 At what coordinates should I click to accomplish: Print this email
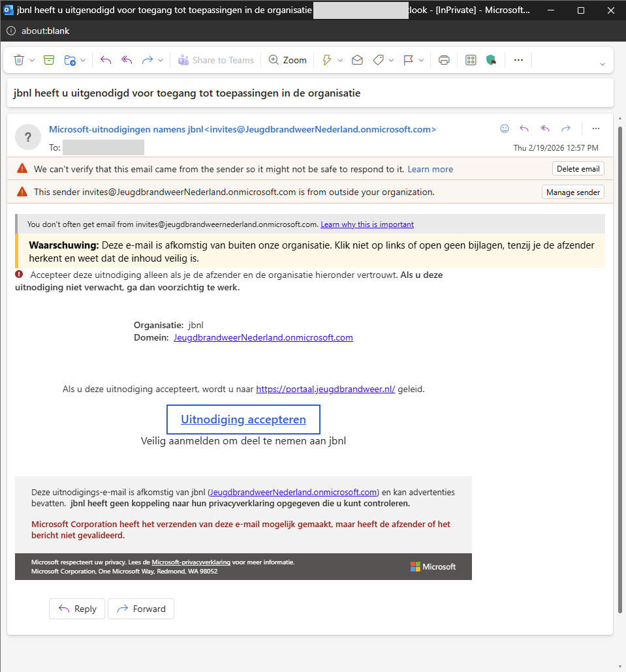point(444,60)
